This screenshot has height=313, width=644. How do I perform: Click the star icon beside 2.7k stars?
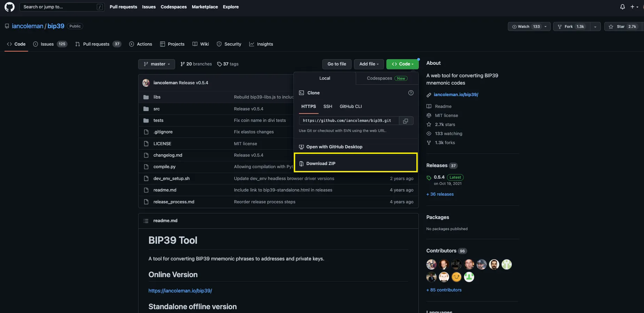tap(429, 125)
